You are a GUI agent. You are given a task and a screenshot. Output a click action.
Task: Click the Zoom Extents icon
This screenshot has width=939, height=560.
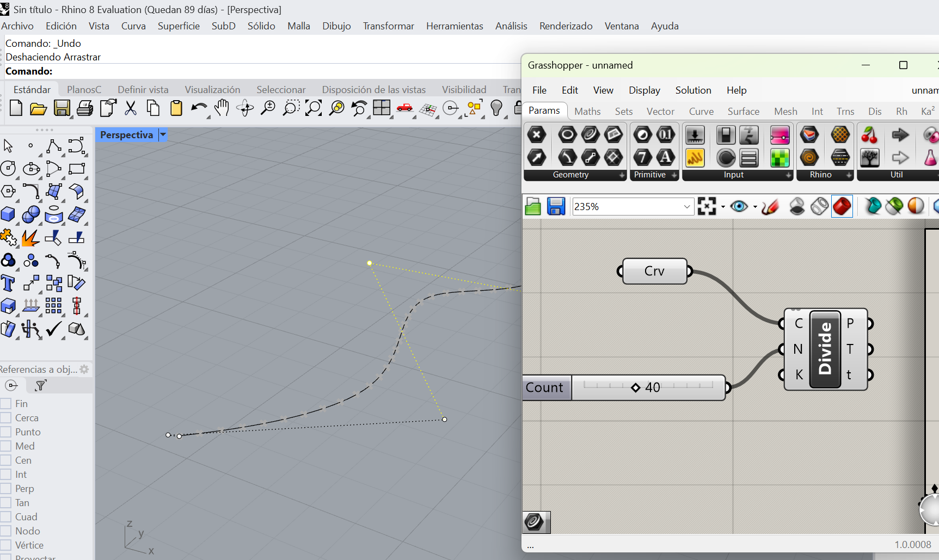[313, 108]
